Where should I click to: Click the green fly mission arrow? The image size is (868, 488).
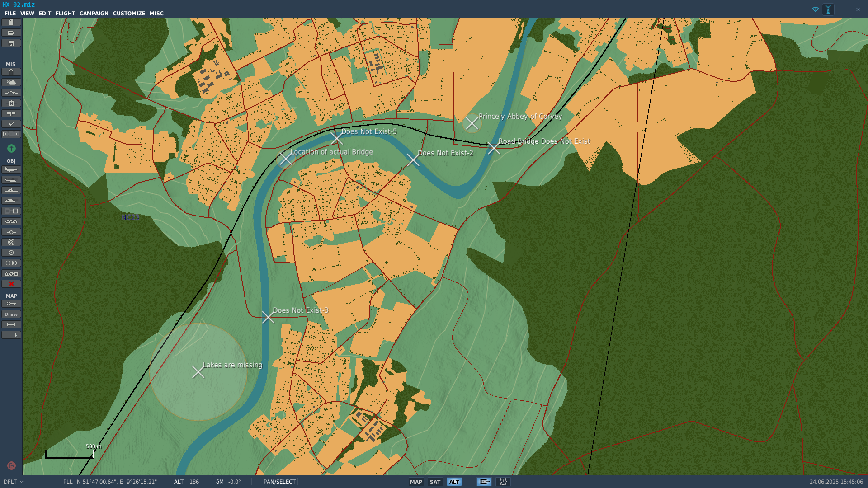[12, 148]
